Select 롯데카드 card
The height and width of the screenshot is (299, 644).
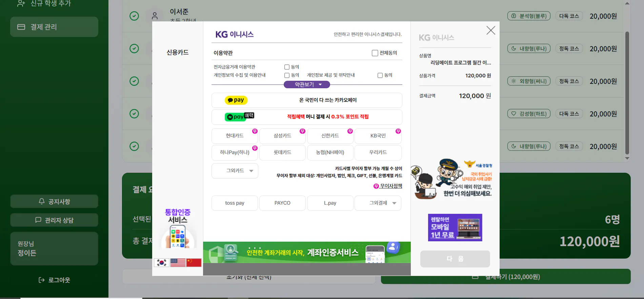click(x=282, y=152)
